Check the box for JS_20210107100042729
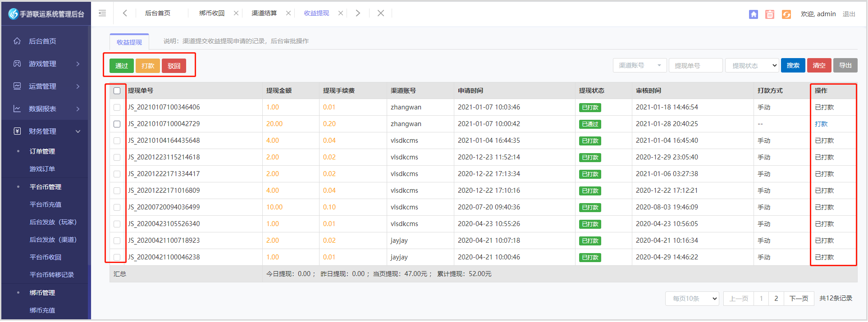The image size is (868, 322). pyautogui.click(x=117, y=124)
